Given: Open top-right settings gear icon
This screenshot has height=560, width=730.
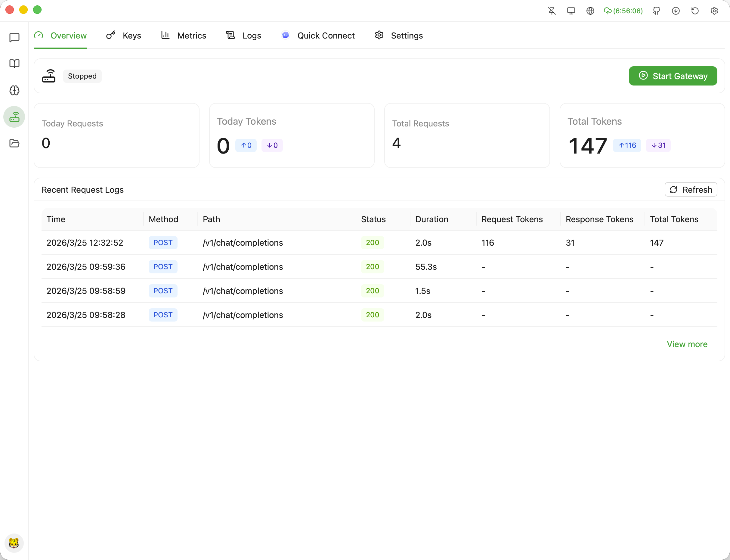Looking at the screenshot, I should click(x=714, y=11).
